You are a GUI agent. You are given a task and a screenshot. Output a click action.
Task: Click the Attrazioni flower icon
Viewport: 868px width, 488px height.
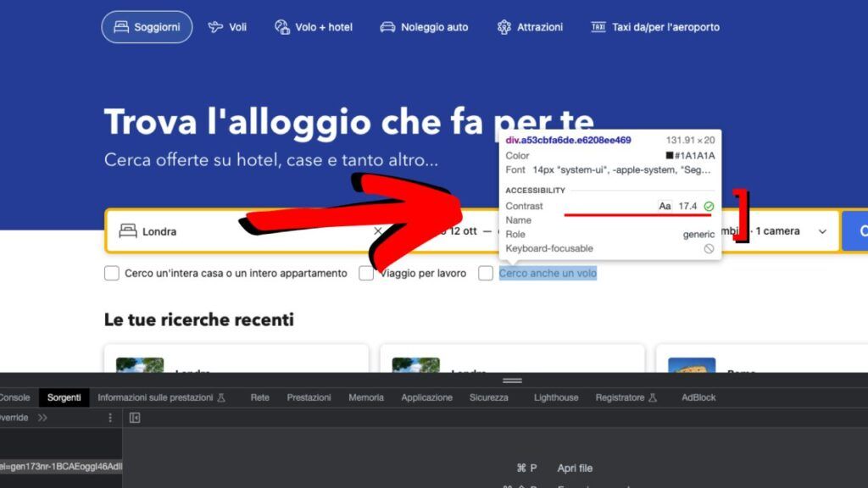[504, 26]
